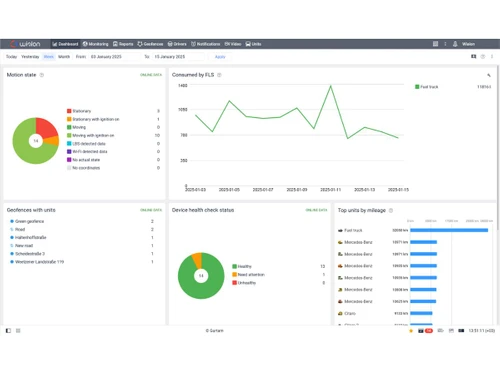This screenshot has width=500, height=375.
Task: Open the three-dot menu in the top navigation bar
Action: pos(445,44)
